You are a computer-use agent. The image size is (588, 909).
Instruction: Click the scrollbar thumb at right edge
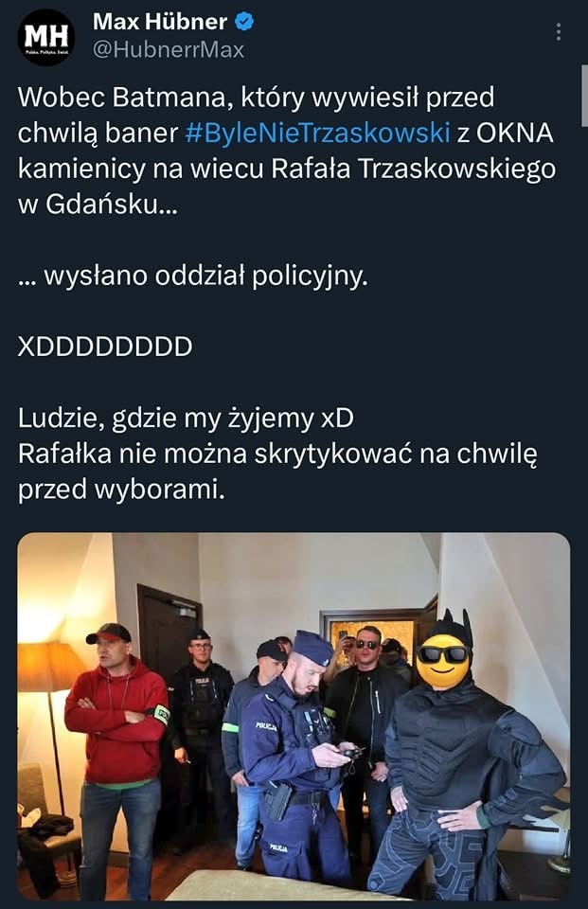click(584, 96)
